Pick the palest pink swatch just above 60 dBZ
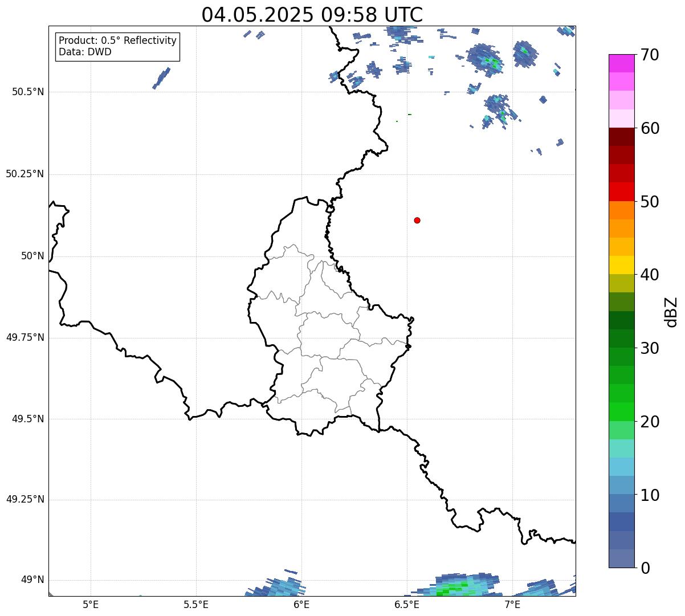 [x=621, y=119]
